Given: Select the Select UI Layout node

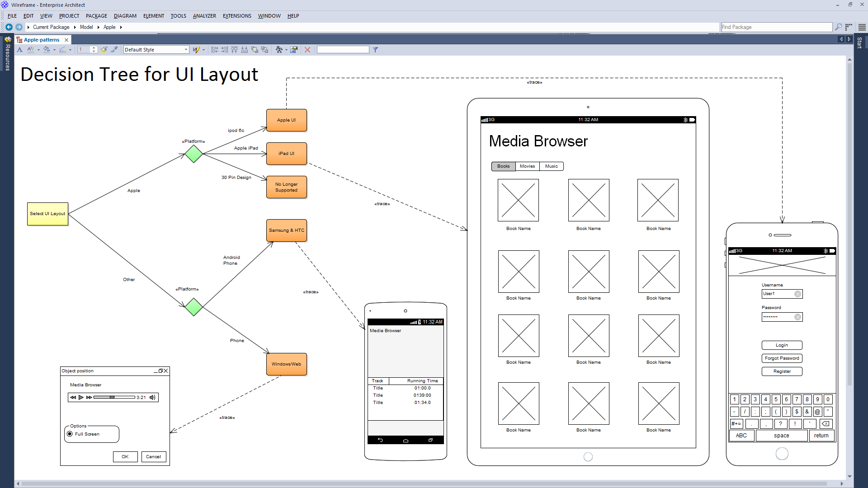Looking at the screenshot, I should (47, 214).
